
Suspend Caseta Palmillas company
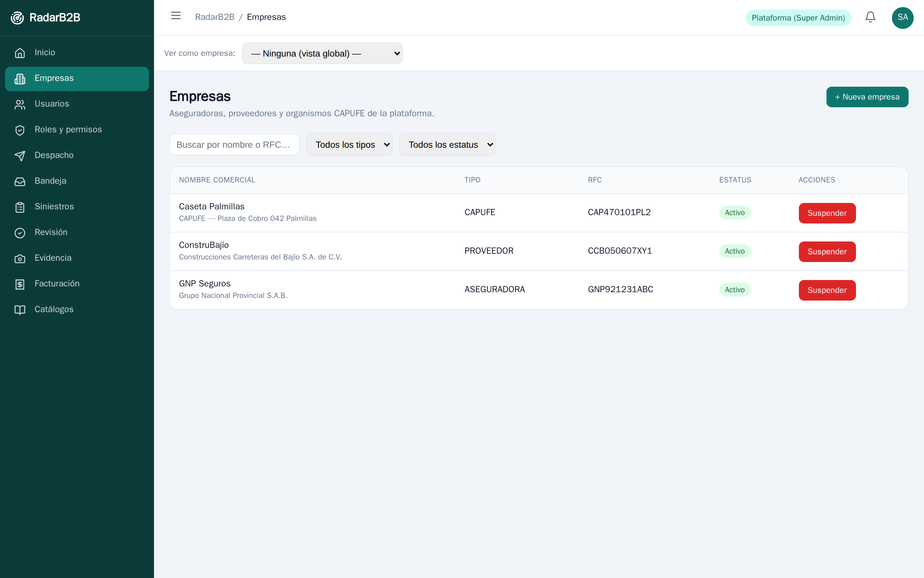point(827,213)
